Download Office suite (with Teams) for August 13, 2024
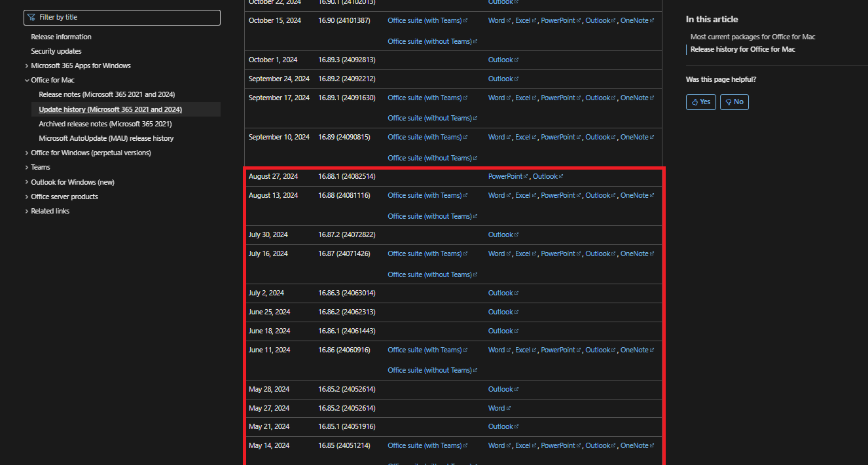 [427, 195]
